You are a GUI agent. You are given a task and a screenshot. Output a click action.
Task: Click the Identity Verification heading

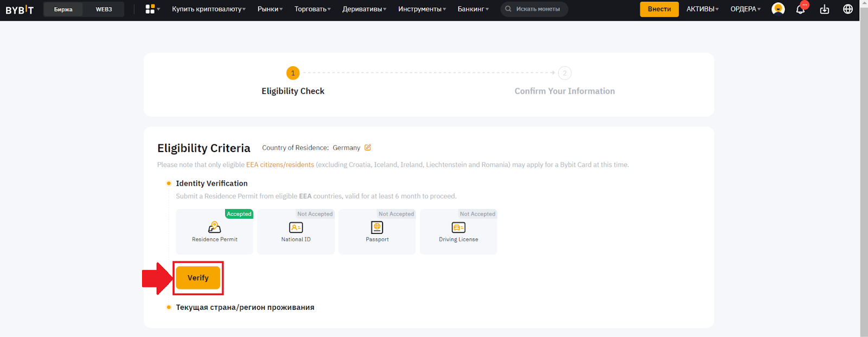pyautogui.click(x=212, y=183)
